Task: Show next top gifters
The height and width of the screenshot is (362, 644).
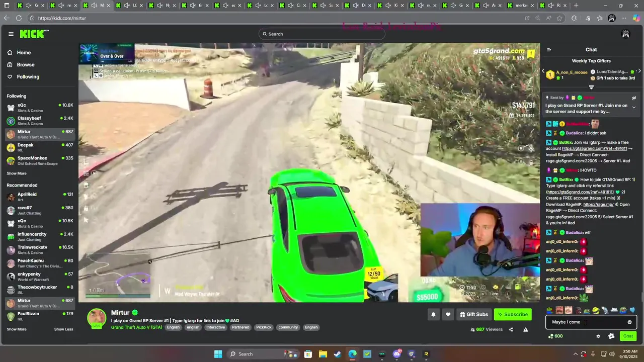Action: coord(639,72)
